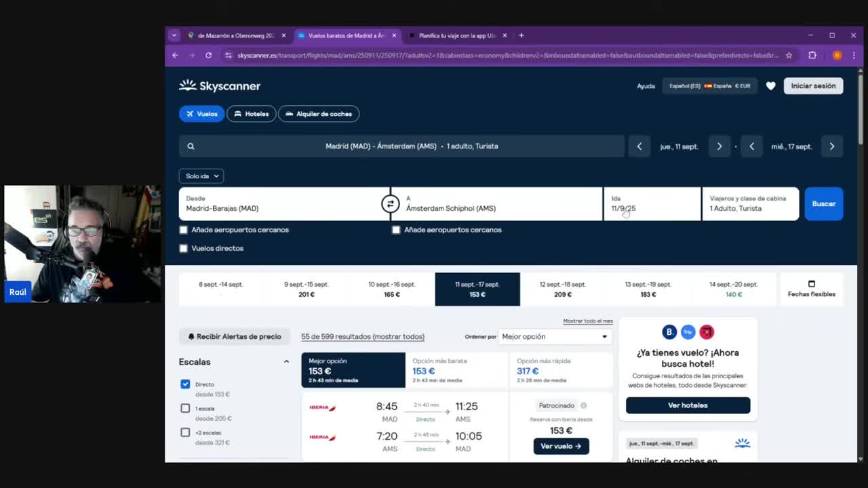868x488 pixels.
Task: Click the Trip logo in hotel card
Action: coord(688,332)
